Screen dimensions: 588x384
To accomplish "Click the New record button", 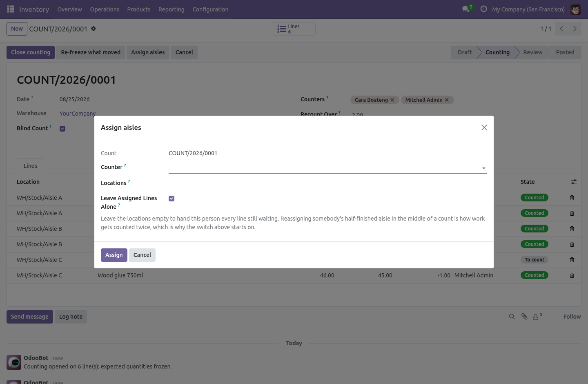I will click(17, 29).
